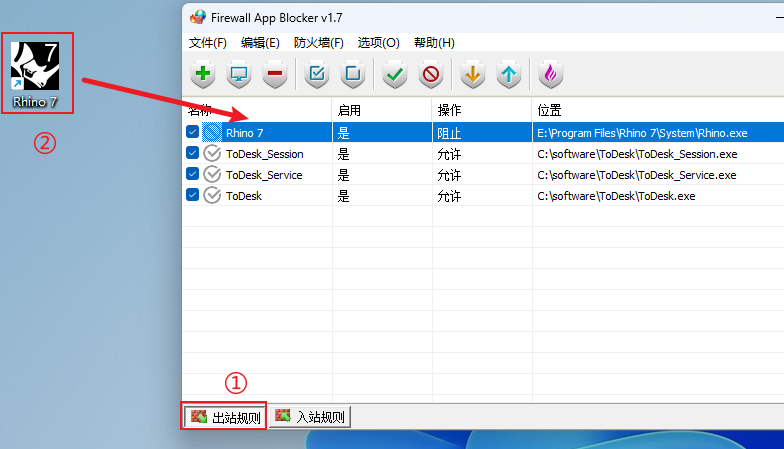Open the 防火墙(F) menu
This screenshot has width=784, height=449.
[x=318, y=43]
